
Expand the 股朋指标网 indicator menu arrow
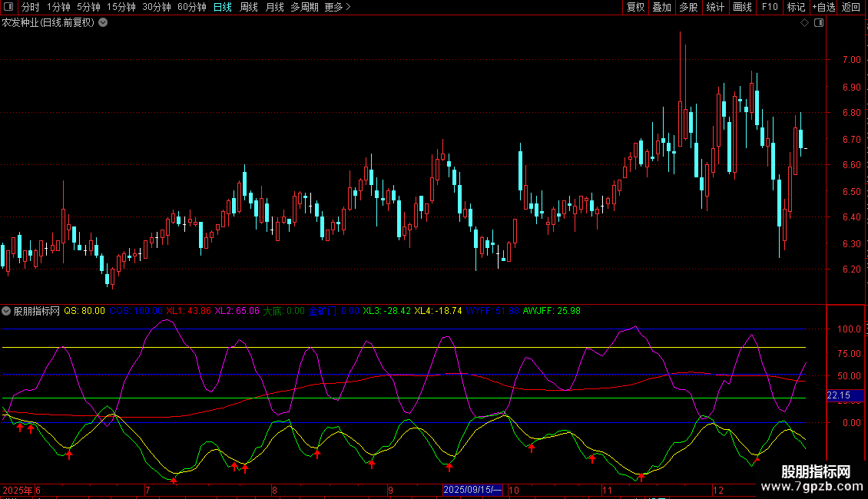click(x=7, y=311)
